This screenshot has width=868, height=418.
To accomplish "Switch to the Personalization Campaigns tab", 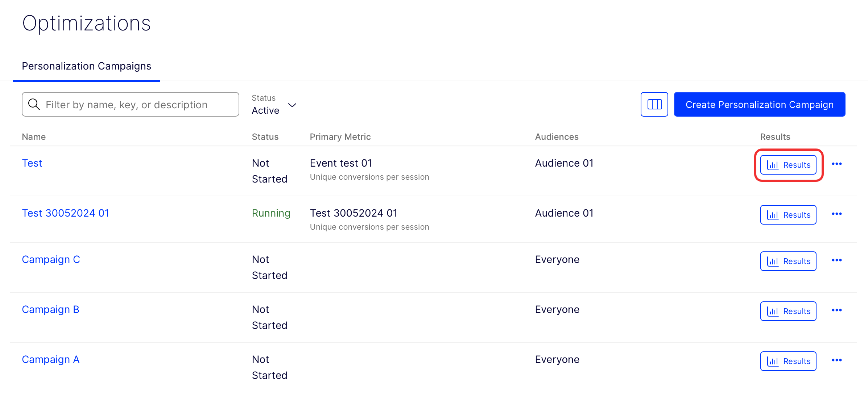I will tap(86, 66).
